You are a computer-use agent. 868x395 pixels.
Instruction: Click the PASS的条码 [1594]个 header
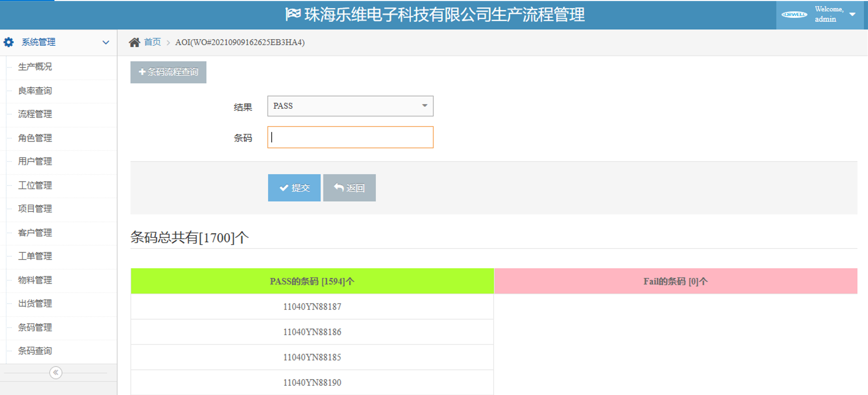(312, 281)
